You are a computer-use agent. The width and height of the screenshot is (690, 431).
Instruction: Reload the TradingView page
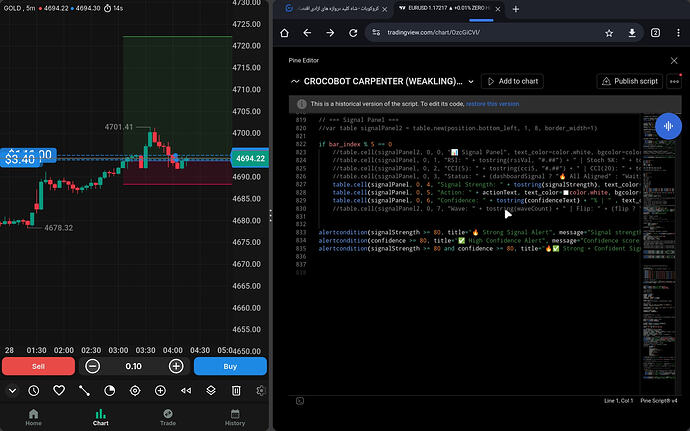click(x=353, y=33)
